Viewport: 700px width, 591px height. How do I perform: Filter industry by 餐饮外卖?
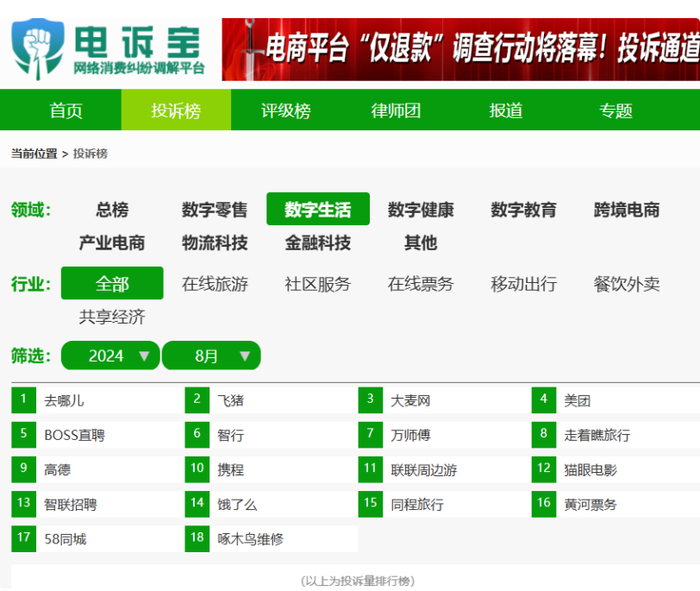coord(626,283)
